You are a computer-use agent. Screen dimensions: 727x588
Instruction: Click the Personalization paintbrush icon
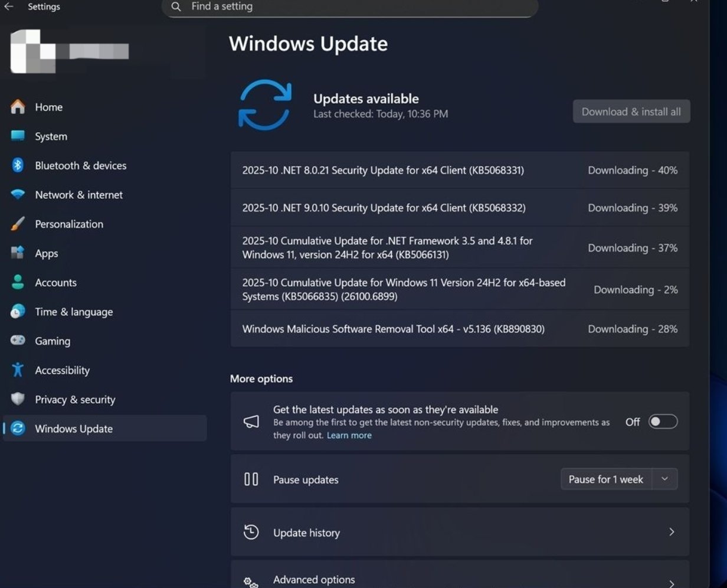tap(18, 224)
